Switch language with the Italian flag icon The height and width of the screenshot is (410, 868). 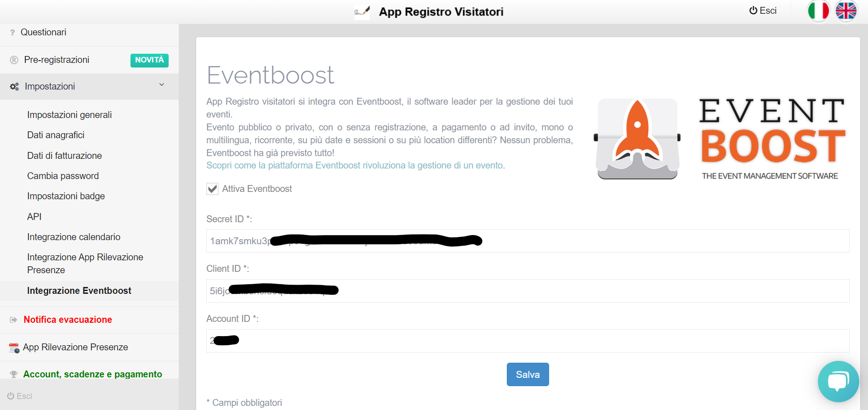tap(818, 11)
